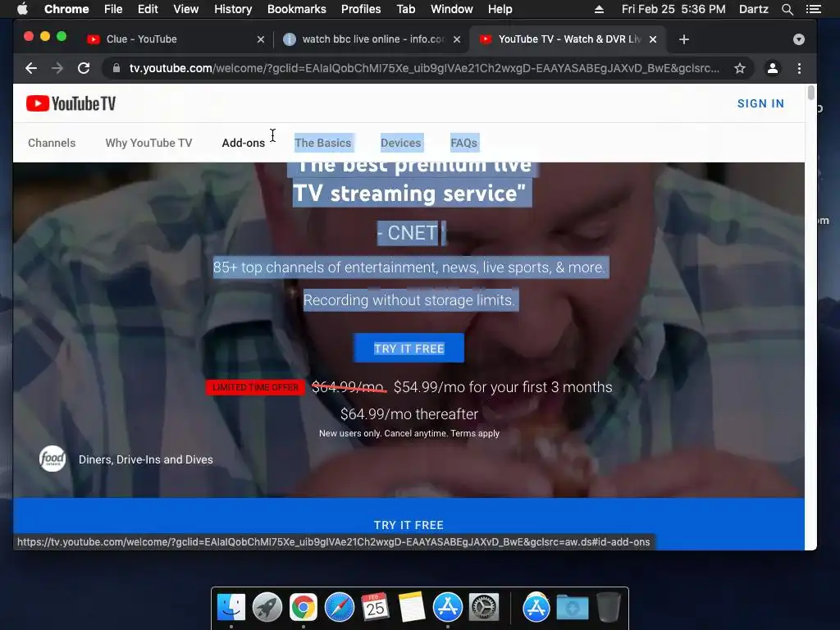
Task: Open Notes from the dock
Action: 412,608
